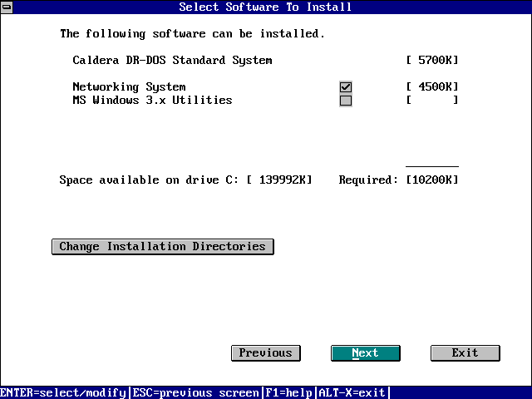
Task: Select the MS Windows 3.x Utilities label
Action: tap(152, 101)
